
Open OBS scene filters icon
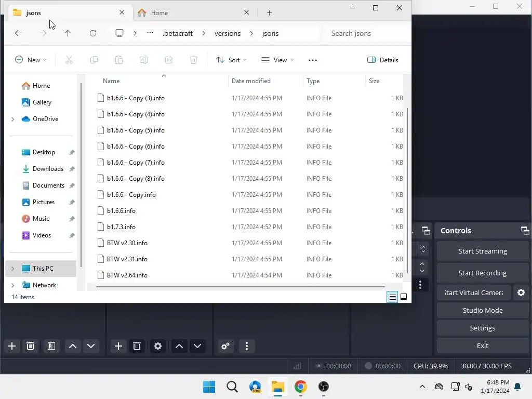pyautogui.click(x=51, y=346)
